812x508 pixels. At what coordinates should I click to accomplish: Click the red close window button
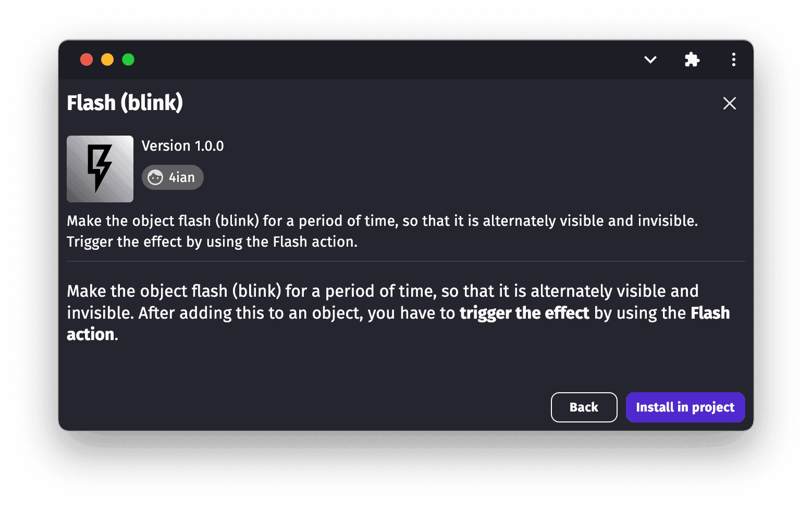(87, 60)
